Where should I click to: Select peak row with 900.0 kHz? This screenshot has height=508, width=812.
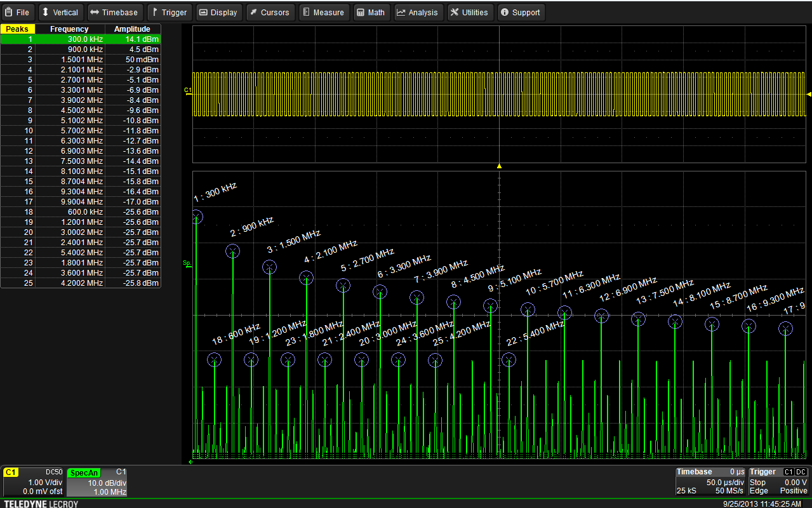coord(81,50)
